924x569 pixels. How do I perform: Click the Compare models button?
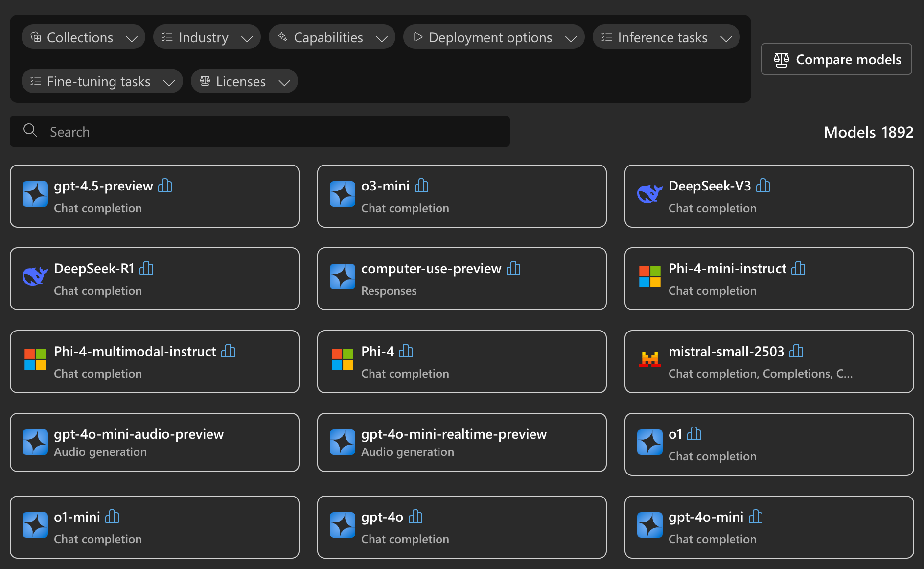tap(836, 59)
